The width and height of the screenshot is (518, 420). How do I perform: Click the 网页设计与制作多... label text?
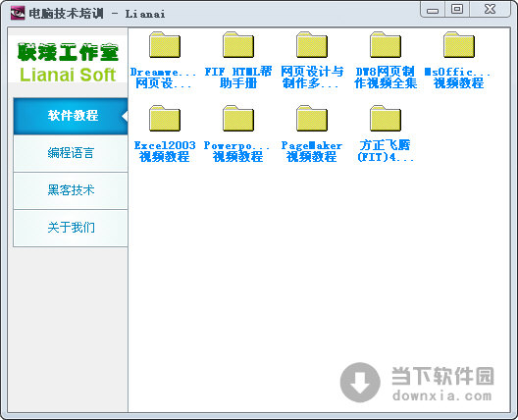tap(312, 78)
